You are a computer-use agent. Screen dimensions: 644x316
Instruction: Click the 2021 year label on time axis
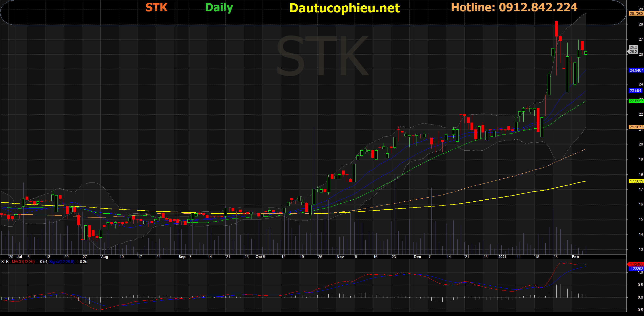[502, 257]
